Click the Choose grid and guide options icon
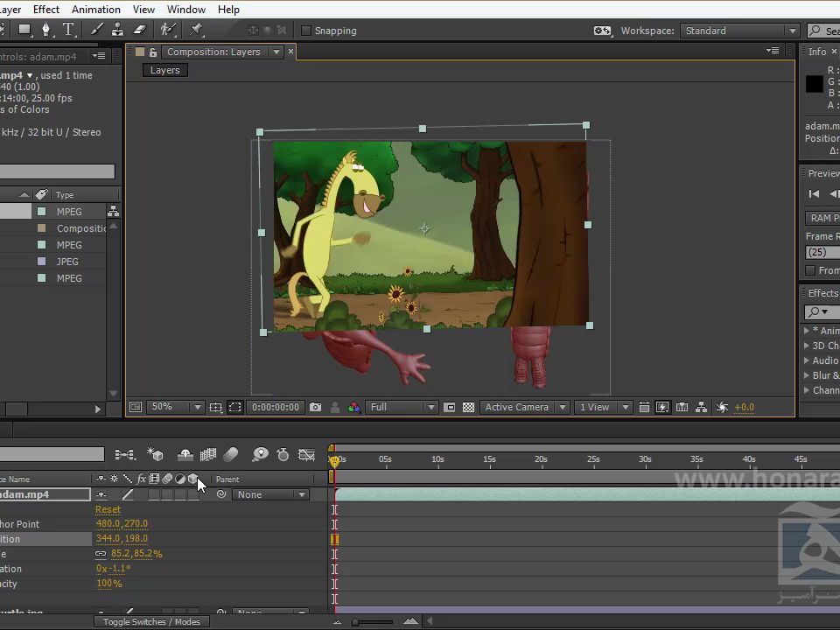 [215, 407]
